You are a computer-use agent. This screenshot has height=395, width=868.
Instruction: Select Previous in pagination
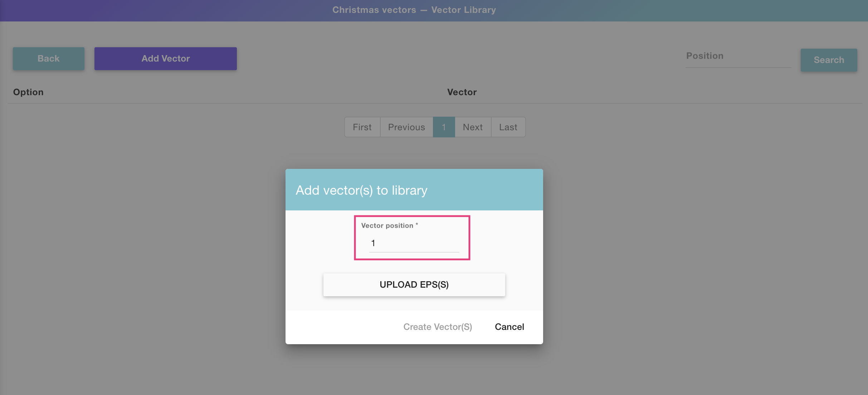[x=406, y=127]
